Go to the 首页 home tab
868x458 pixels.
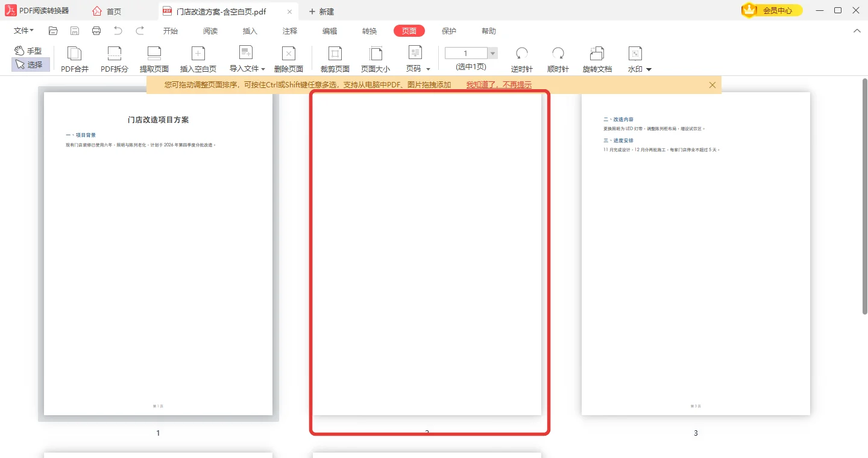click(107, 11)
